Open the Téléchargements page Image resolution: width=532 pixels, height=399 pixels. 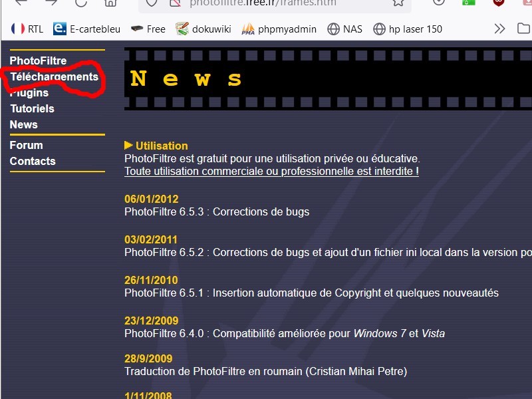pyautogui.click(x=54, y=76)
